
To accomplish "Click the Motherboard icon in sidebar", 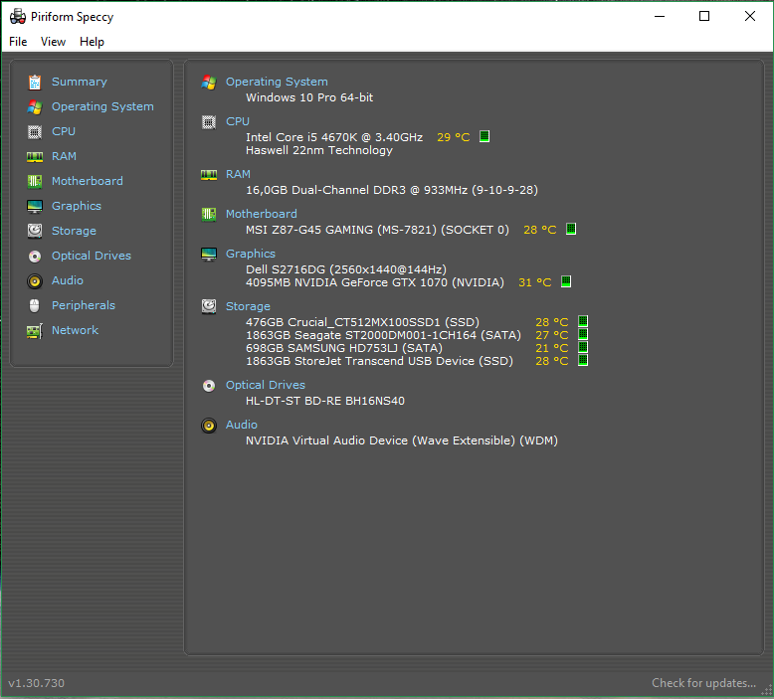I will tap(35, 182).
